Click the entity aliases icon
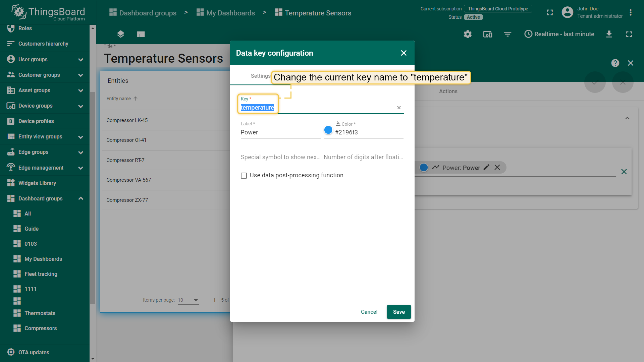The height and width of the screenshot is (362, 644). coord(487,34)
